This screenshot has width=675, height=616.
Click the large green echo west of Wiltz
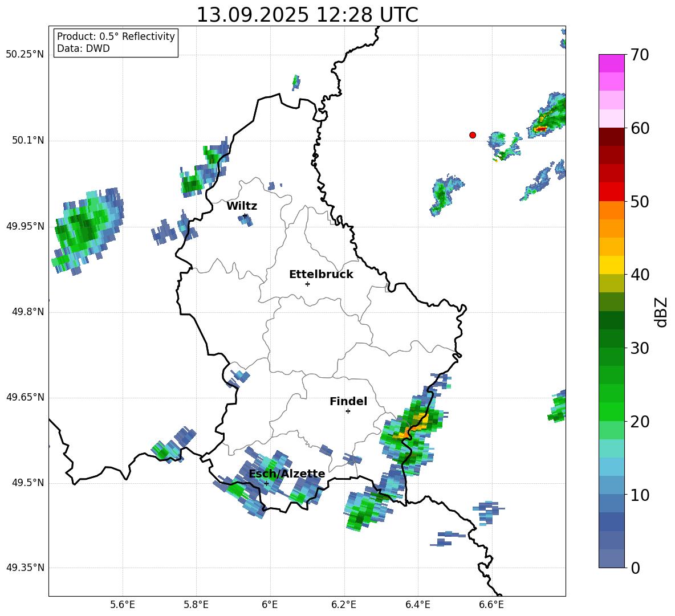(87, 229)
